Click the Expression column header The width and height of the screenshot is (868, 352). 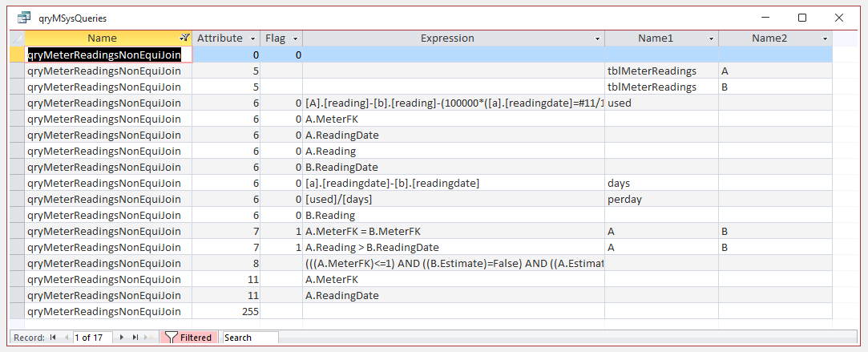[x=447, y=38]
